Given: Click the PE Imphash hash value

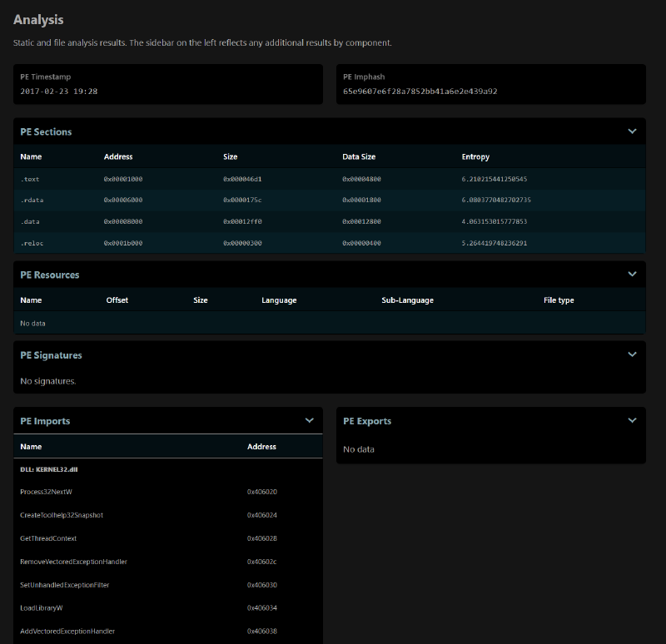Looking at the screenshot, I should tap(420, 91).
